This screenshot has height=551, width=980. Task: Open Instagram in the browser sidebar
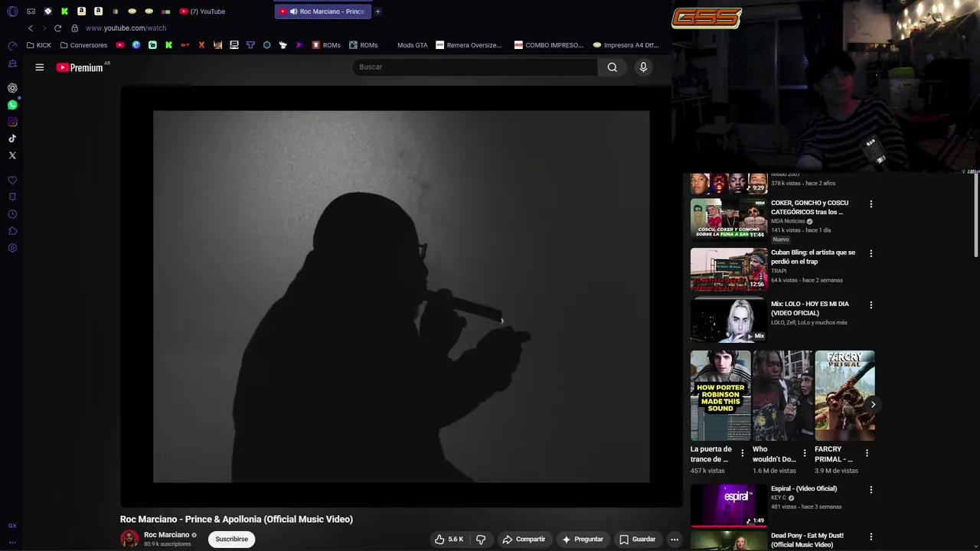click(12, 122)
